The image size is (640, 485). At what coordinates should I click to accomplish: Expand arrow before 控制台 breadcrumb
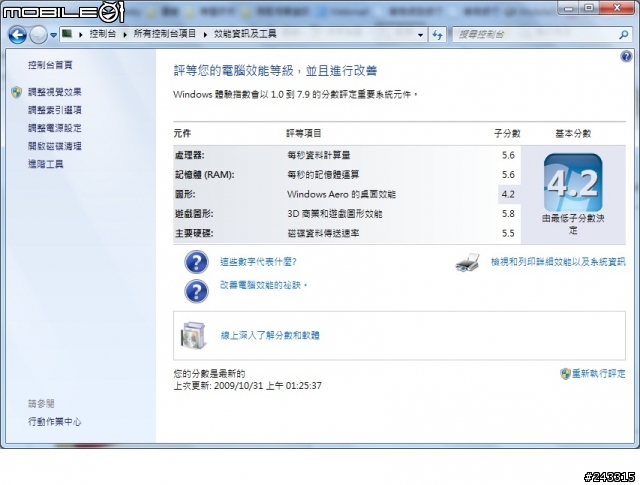[81, 35]
